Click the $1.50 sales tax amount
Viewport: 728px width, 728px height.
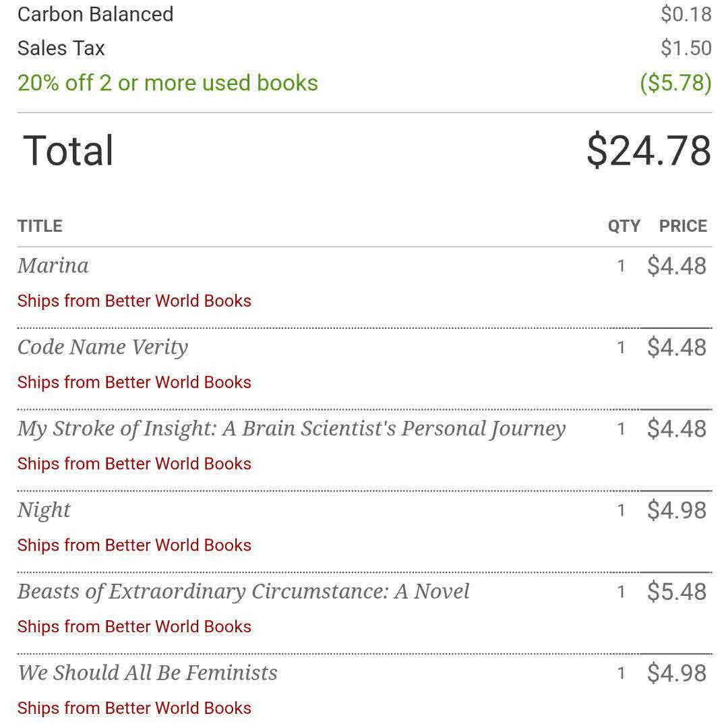(686, 49)
